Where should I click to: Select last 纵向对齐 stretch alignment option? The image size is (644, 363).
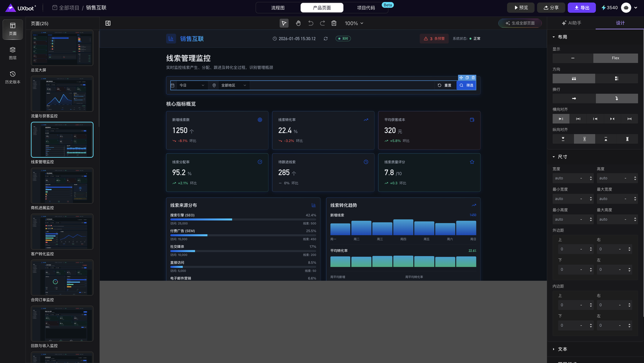tap(627, 139)
